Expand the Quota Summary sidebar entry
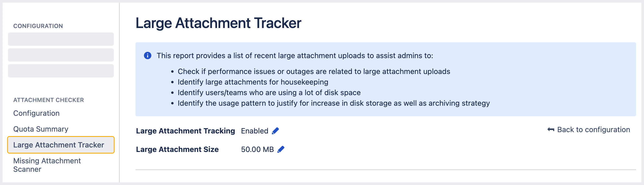The width and height of the screenshot is (644, 185). (40, 129)
